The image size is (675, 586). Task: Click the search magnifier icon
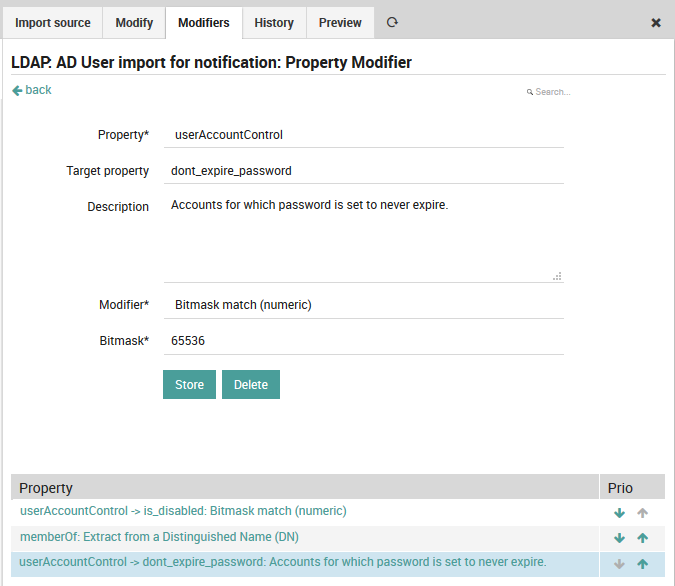(530, 92)
